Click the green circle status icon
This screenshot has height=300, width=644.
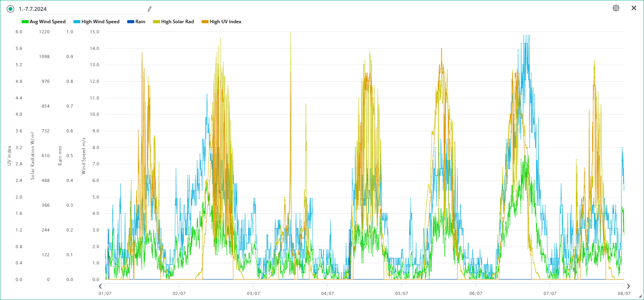point(10,9)
